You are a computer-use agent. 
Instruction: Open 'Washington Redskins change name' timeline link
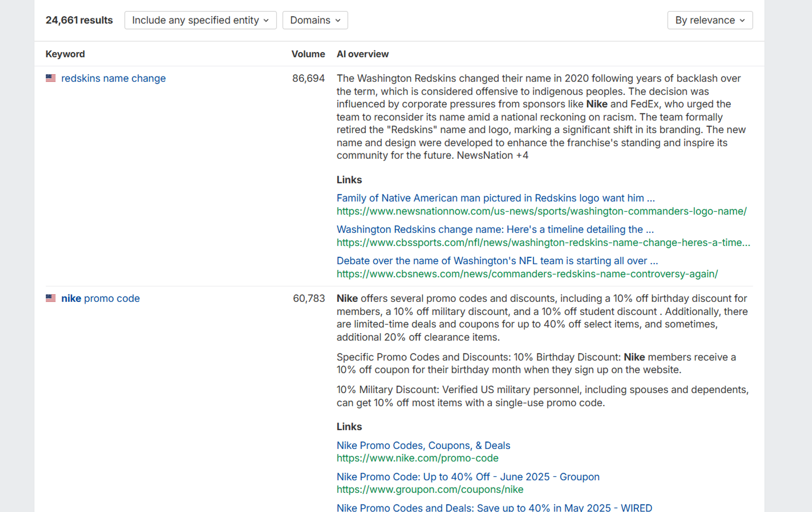[495, 229]
